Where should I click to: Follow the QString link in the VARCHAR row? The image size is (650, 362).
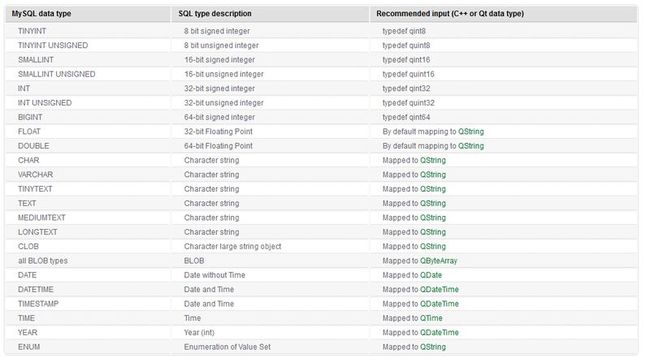pyautogui.click(x=433, y=175)
